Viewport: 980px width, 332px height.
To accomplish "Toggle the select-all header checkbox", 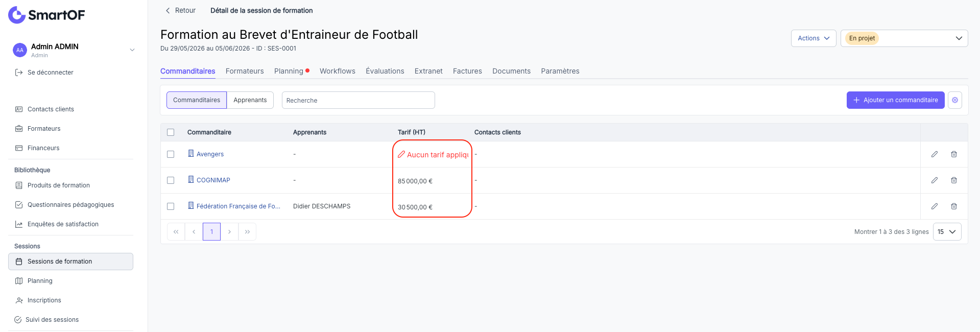I will coord(171,132).
